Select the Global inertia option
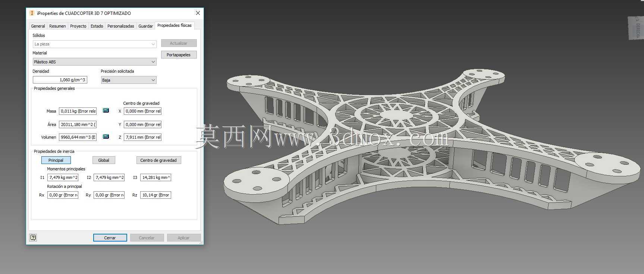Viewport: 644px width, 274px height. pos(104,160)
